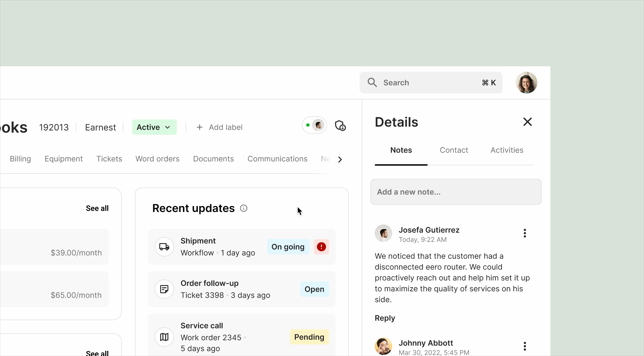The image size is (644, 356).
Task: Click Add label button
Action: (219, 127)
